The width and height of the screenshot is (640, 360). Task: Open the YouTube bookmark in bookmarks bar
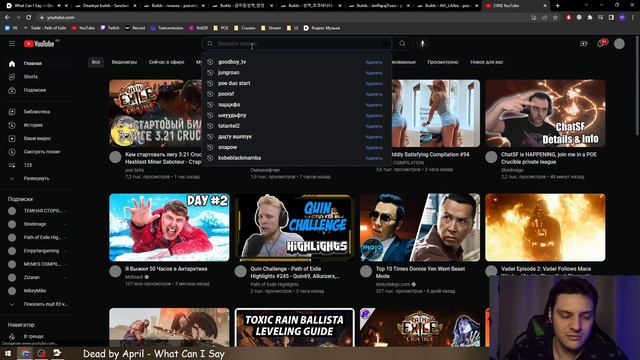click(83, 28)
